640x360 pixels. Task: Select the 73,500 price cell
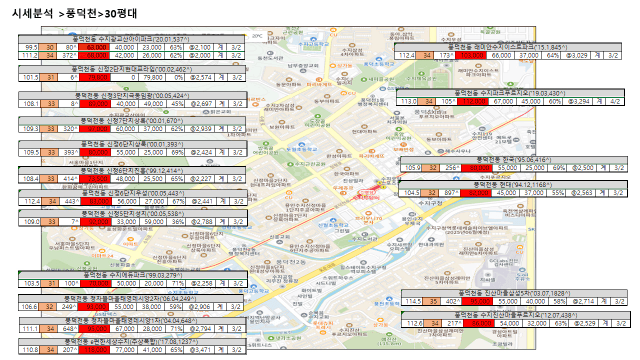pyautogui.click(x=95, y=179)
